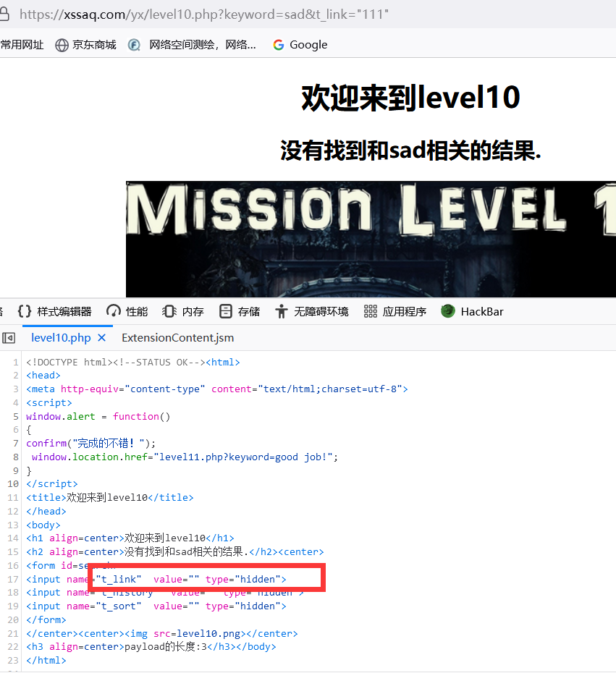The height and width of the screenshot is (673, 616).
Task: Click the window.location.href level11.php code line
Action: 185,457
